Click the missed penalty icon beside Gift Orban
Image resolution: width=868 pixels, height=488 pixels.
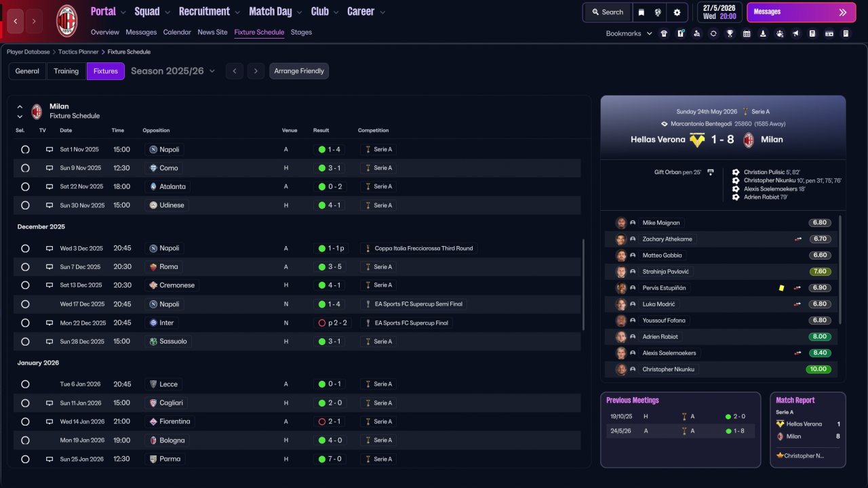(x=711, y=172)
